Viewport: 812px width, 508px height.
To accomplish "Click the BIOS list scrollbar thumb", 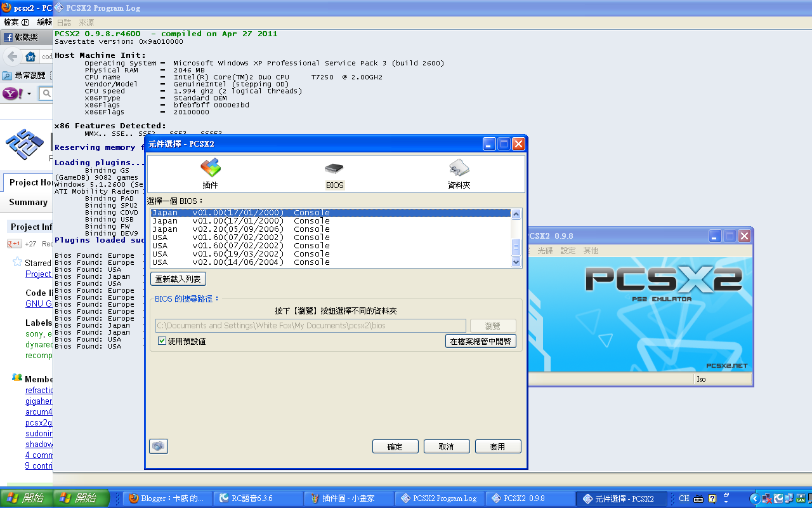I will pyautogui.click(x=516, y=246).
